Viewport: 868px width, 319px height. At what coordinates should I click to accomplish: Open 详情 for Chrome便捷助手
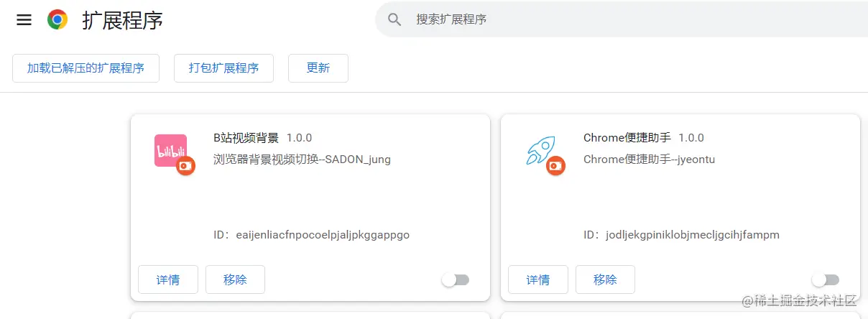tap(538, 279)
